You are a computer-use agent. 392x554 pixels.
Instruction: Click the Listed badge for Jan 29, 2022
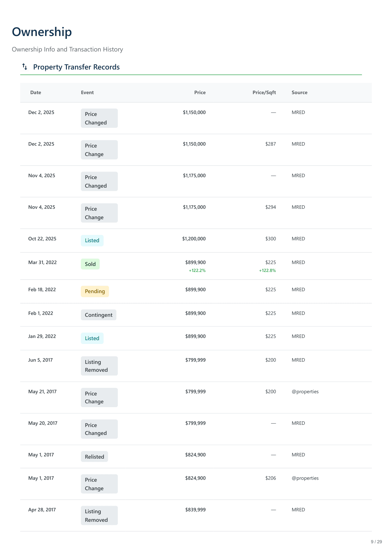point(92,338)
